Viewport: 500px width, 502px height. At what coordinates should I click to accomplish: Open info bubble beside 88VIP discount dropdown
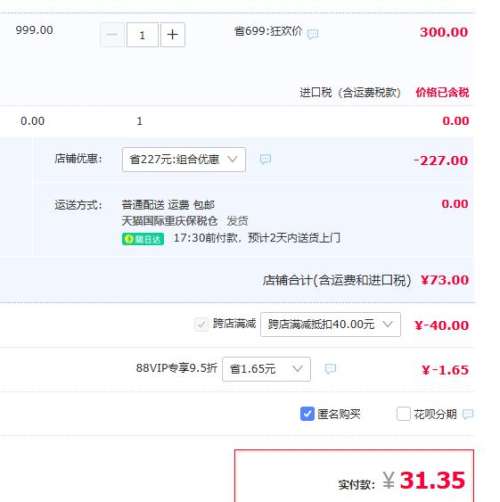pos(330,369)
